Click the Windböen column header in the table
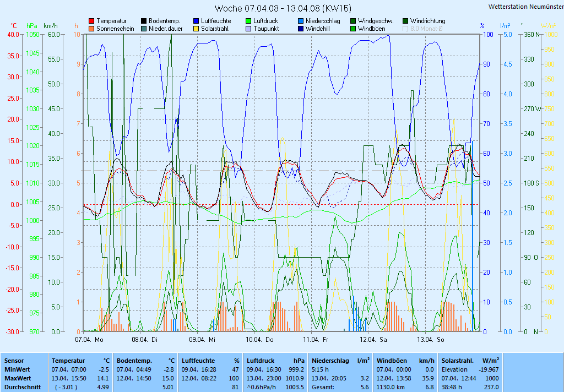 (392, 361)
